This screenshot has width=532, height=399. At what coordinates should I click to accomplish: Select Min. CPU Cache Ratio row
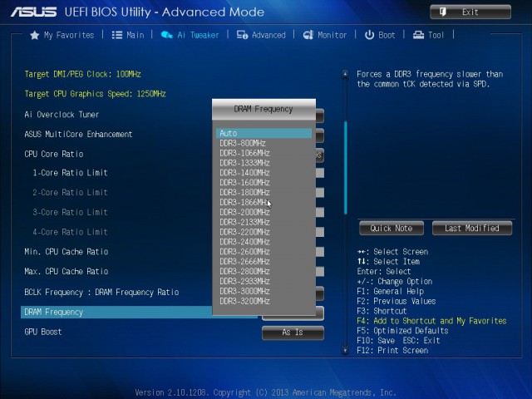pos(66,252)
